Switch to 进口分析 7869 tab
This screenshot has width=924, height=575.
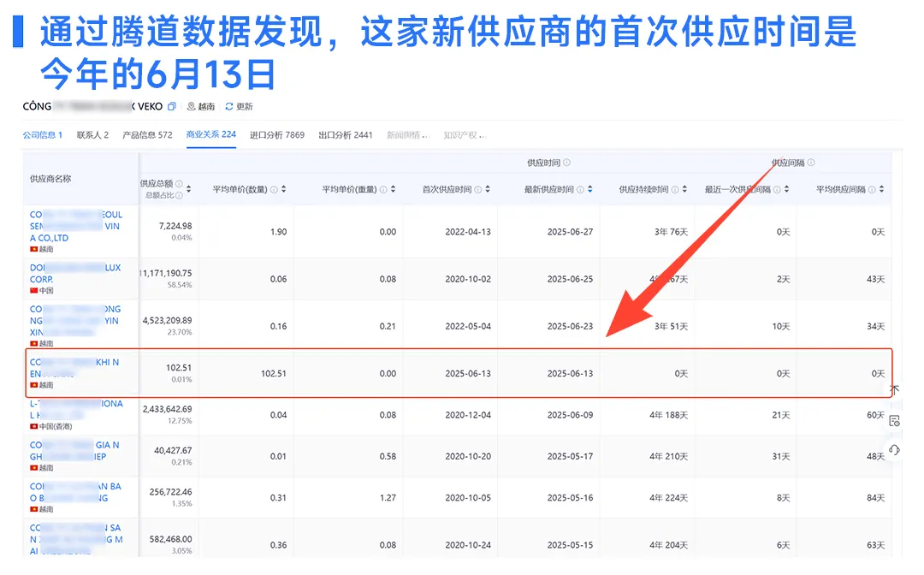277,135
